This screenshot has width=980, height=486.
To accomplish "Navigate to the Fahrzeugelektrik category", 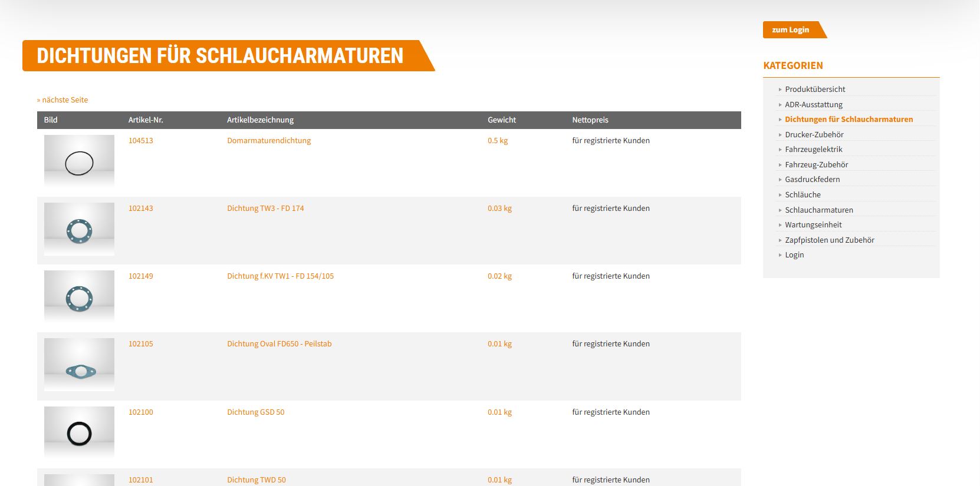I will (x=813, y=150).
